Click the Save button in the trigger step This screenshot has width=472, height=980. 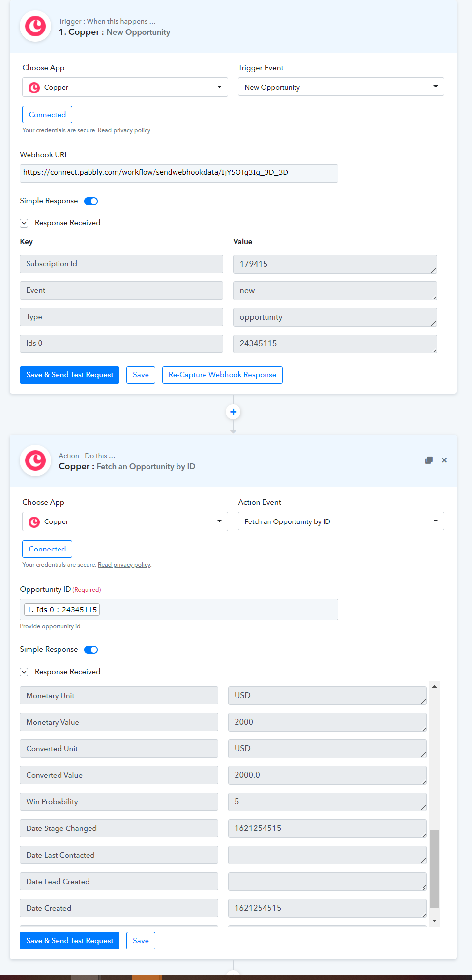click(x=141, y=375)
